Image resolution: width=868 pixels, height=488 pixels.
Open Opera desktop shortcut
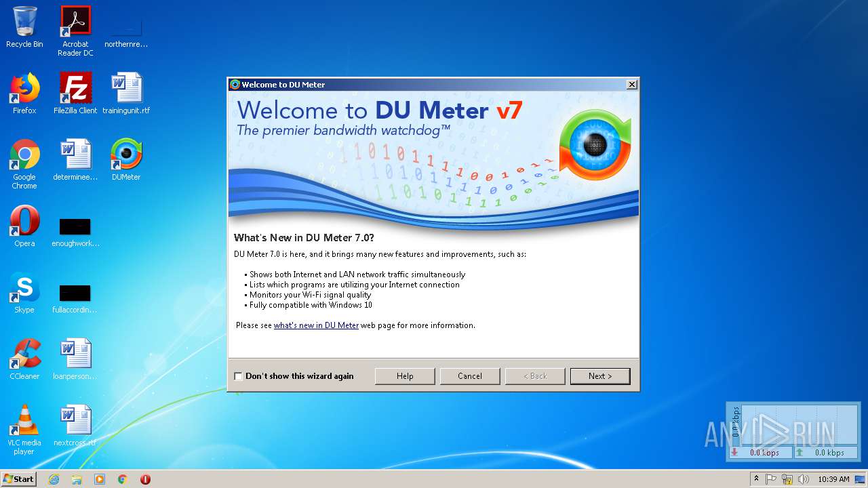24,226
